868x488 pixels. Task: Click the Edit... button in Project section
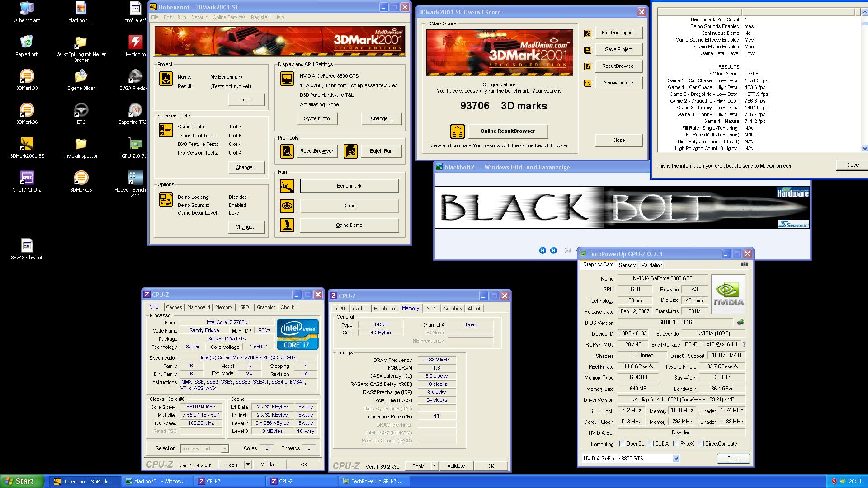tap(246, 99)
